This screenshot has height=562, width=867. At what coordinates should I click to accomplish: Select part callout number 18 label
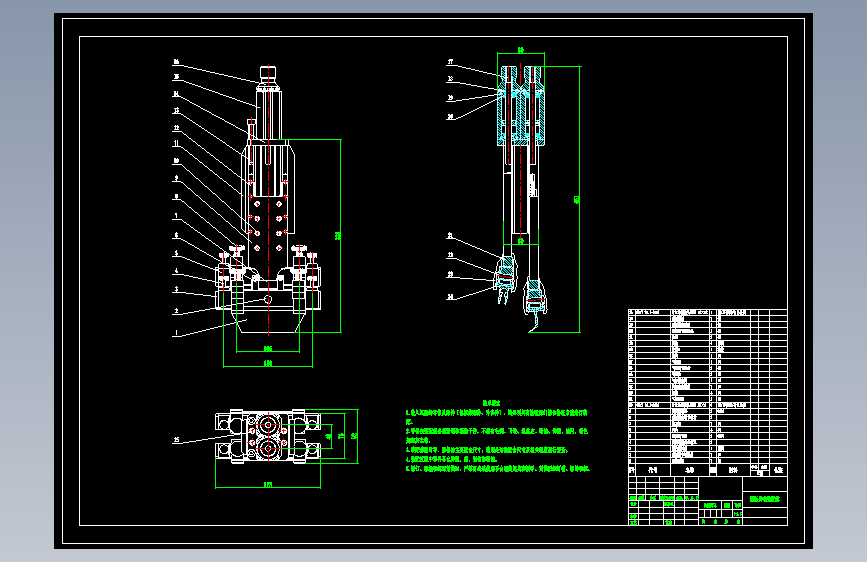click(x=451, y=79)
